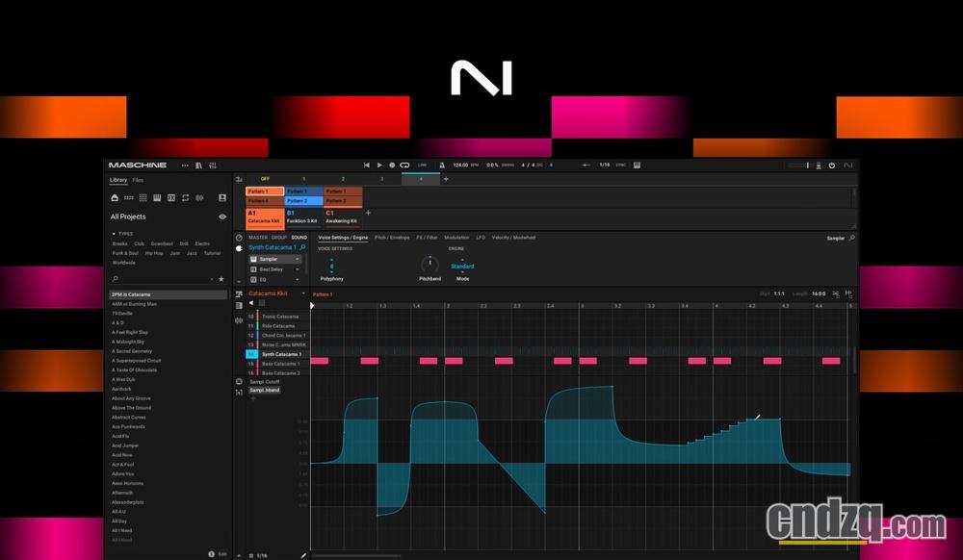Click the channel properties dial icon
The image size is (963, 560).
coord(239,238)
